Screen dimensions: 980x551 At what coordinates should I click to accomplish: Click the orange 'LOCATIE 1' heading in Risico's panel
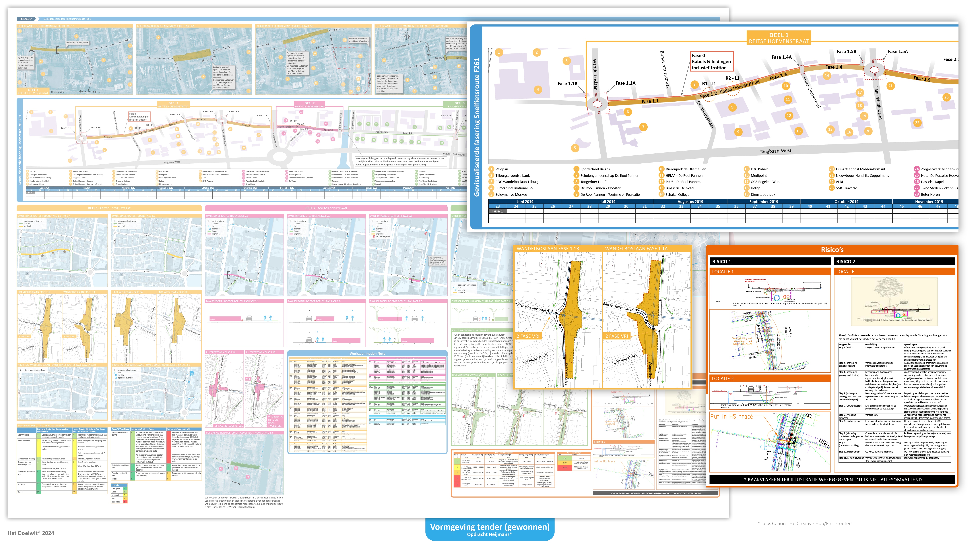[x=770, y=272]
